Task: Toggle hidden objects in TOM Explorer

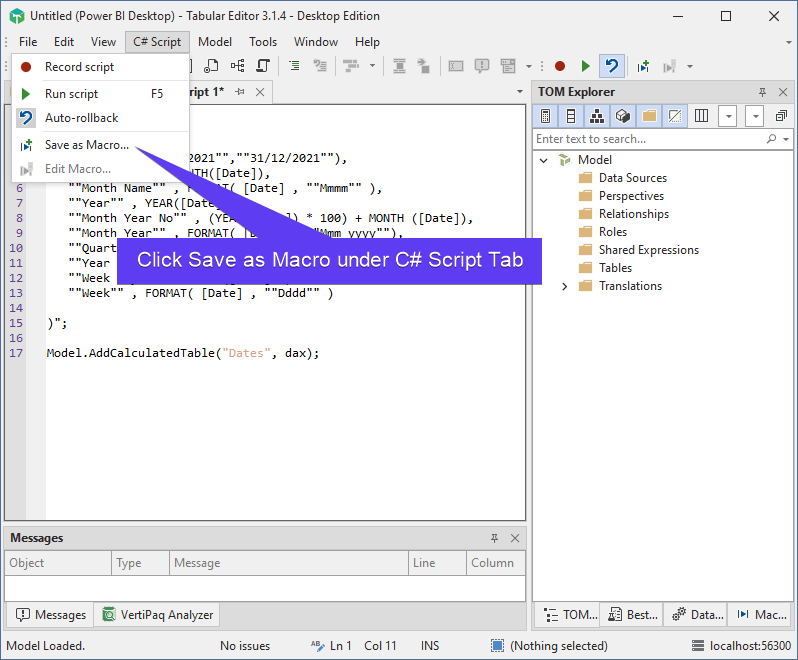Action: click(675, 116)
